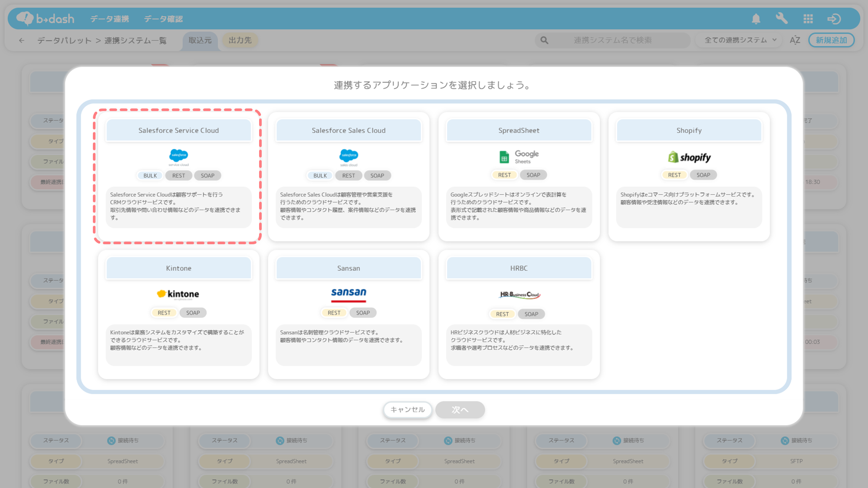Select the Salesforce Sales Cloud header
The image size is (868, 488).
click(349, 130)
